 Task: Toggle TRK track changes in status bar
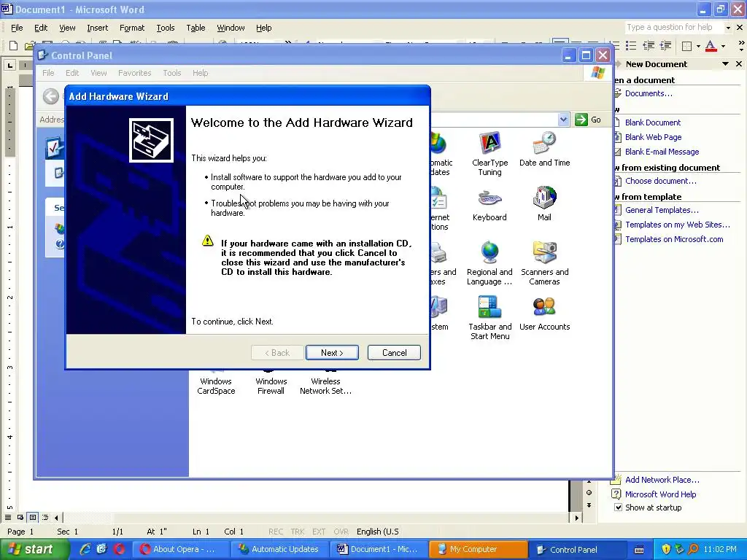click(x=298, y=532)
